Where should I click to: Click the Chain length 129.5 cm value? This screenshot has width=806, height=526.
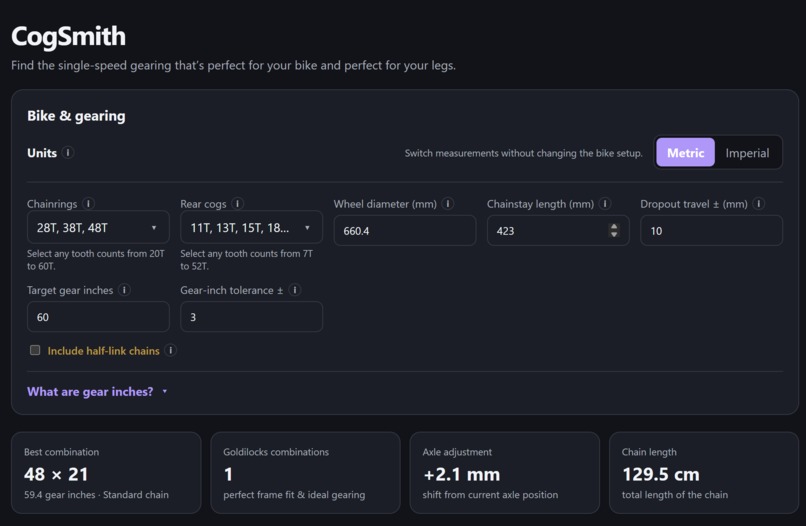coord(661,474)
